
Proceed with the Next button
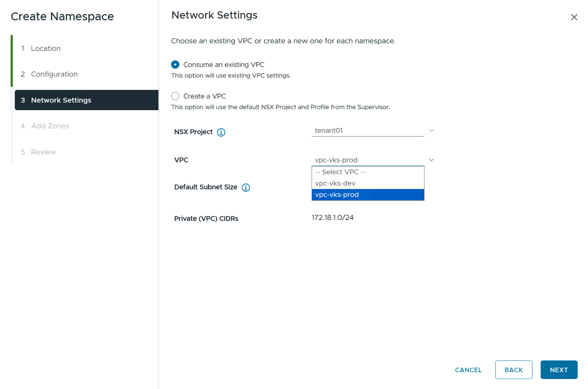559,370
